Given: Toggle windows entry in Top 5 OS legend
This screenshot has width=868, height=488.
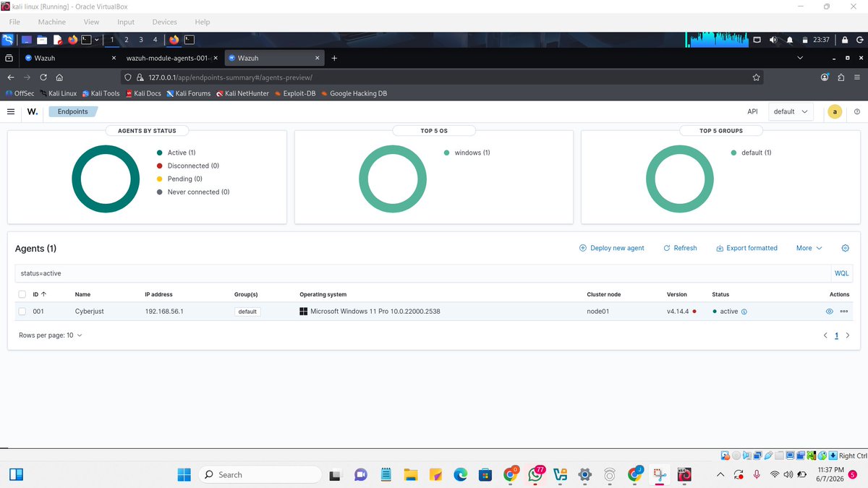Looking at the screenshot, I should click(x=467, y=153).
